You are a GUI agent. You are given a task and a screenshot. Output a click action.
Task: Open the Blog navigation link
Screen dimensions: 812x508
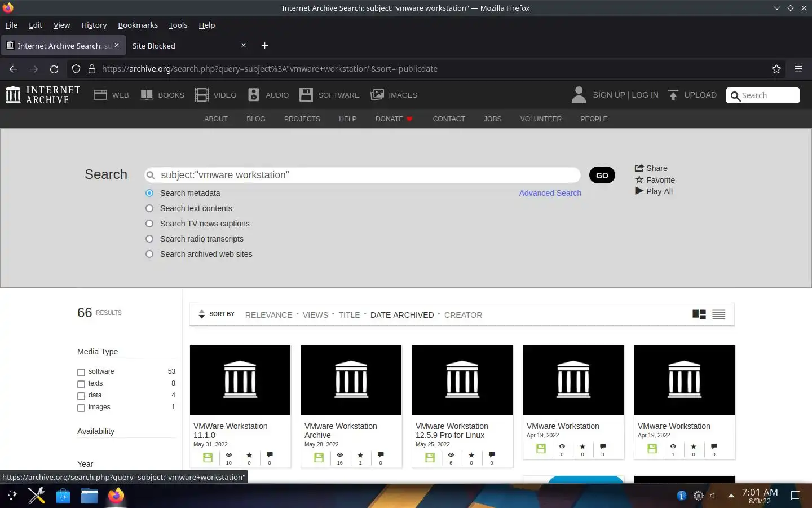[255, 119]
